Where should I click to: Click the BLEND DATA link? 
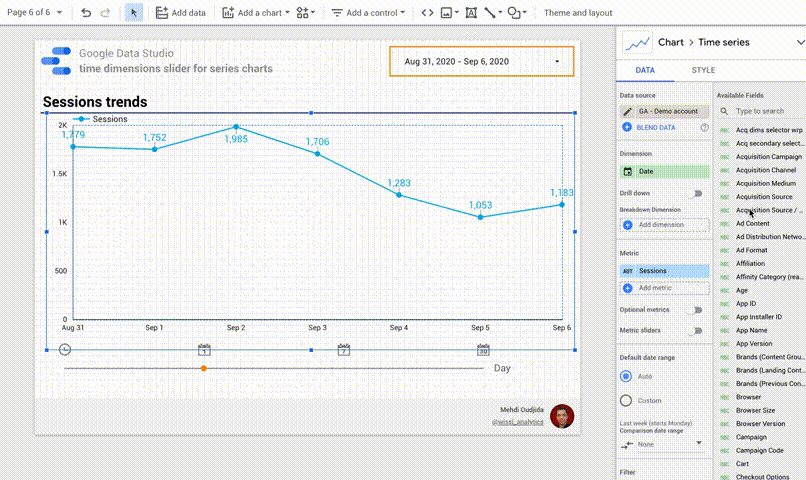coord(655,128)
